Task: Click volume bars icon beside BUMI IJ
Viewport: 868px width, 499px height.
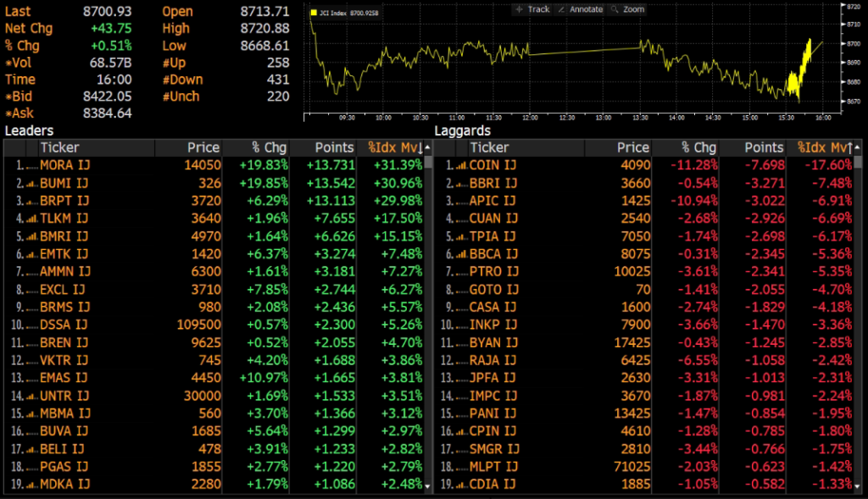Action: click(x=31, y=183)
